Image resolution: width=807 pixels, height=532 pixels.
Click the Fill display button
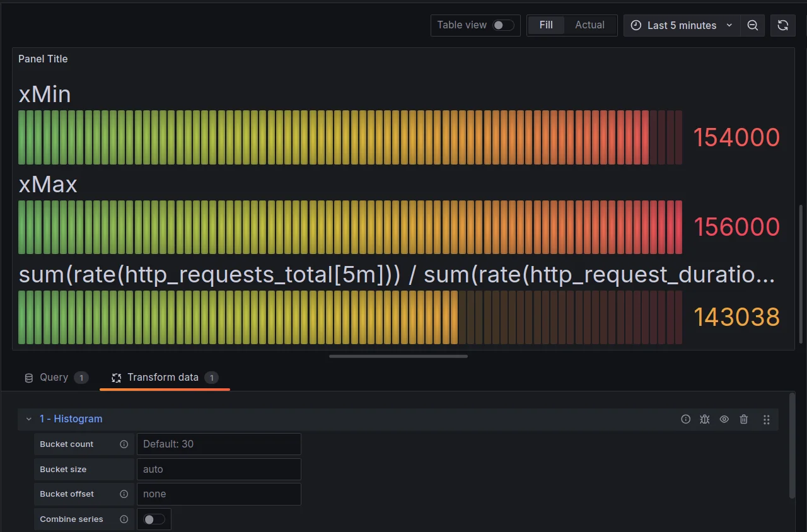tap(546, 25)
